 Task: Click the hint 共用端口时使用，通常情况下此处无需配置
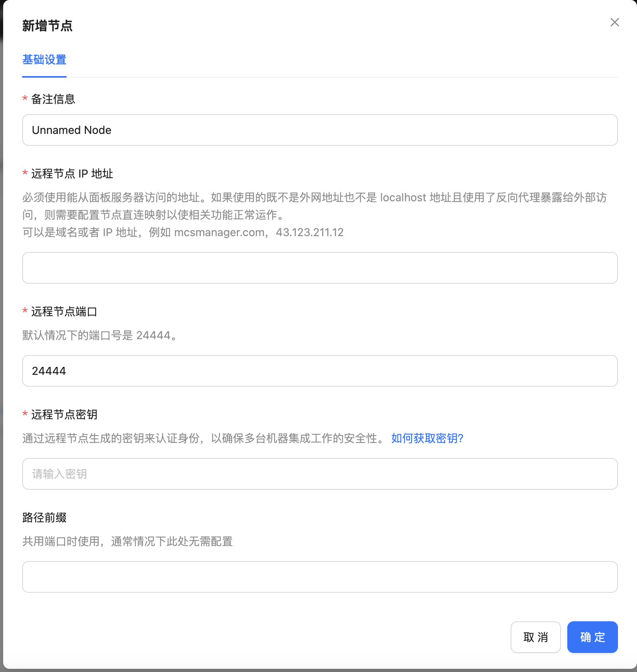click(x=128, y=541)
